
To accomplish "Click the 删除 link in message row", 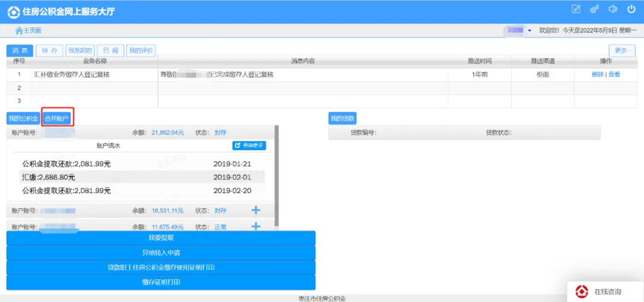I will click(597, 74).
